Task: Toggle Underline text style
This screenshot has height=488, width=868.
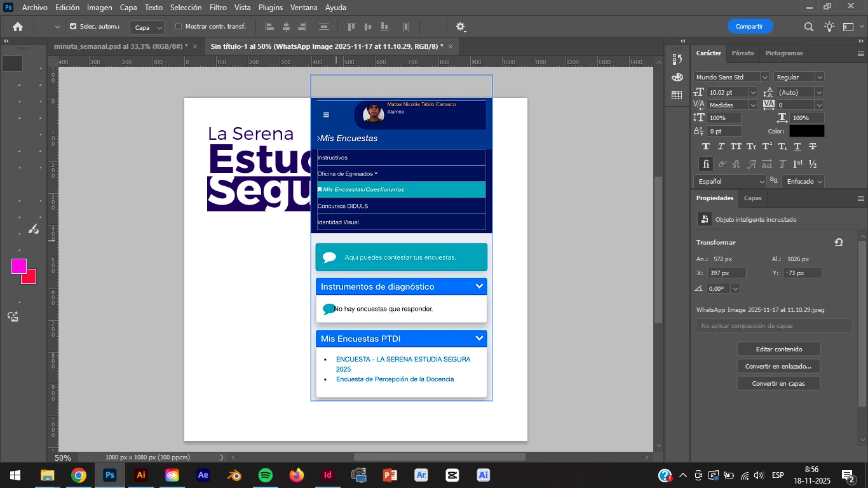Action: pyautogui.click(x=797, y=146)
